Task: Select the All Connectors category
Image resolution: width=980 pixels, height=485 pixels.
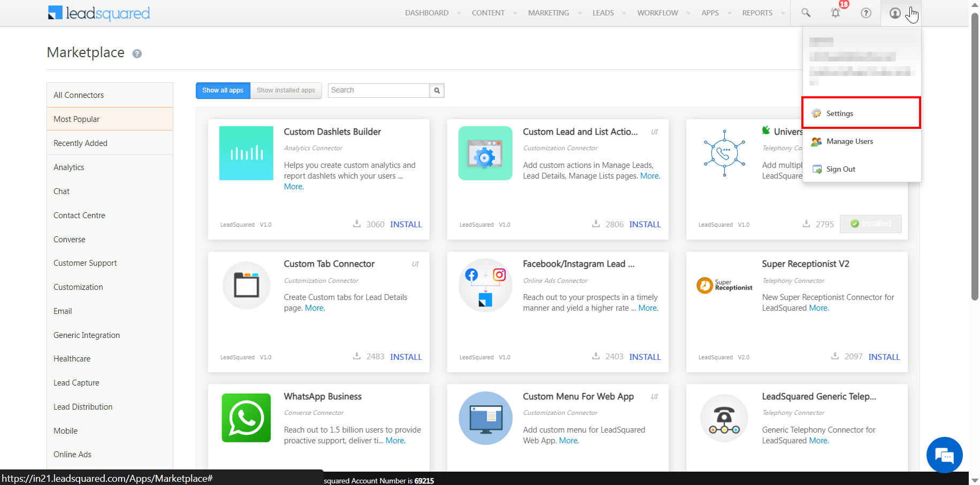Action: tap(110, 95)
